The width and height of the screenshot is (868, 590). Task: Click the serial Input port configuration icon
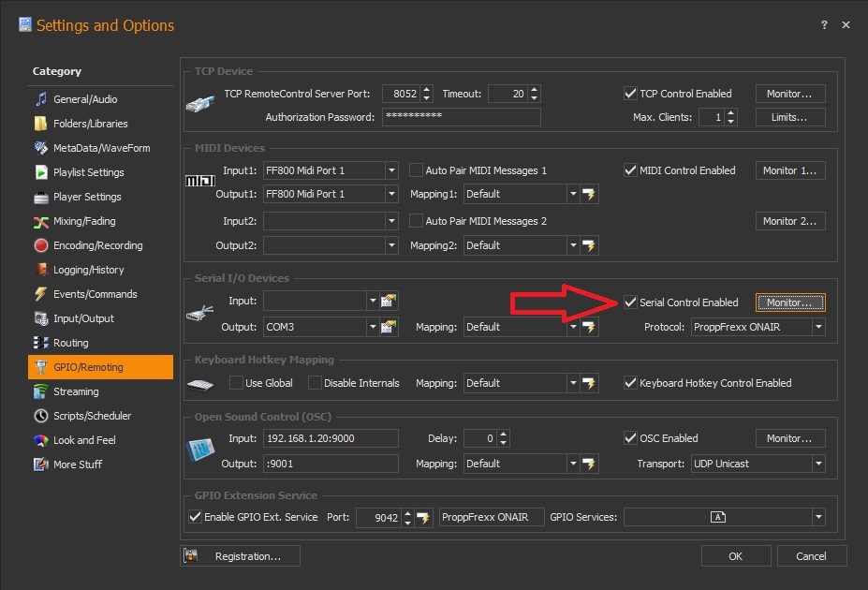point(390,301)
